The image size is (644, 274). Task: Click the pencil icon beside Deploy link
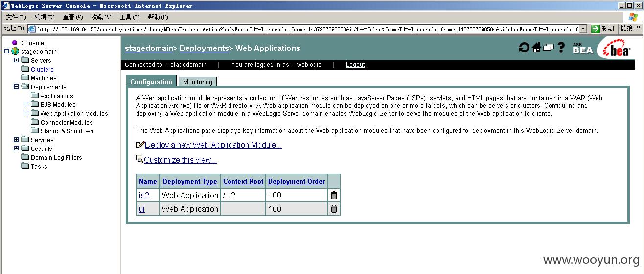(x=140, y=145)
